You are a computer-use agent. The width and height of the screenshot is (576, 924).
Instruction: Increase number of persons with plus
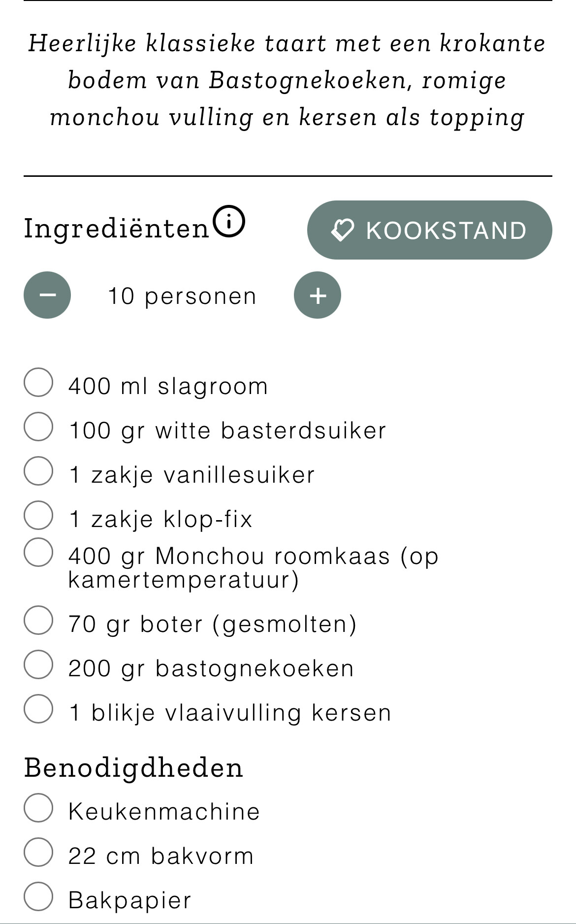click(x=318, y=295)
